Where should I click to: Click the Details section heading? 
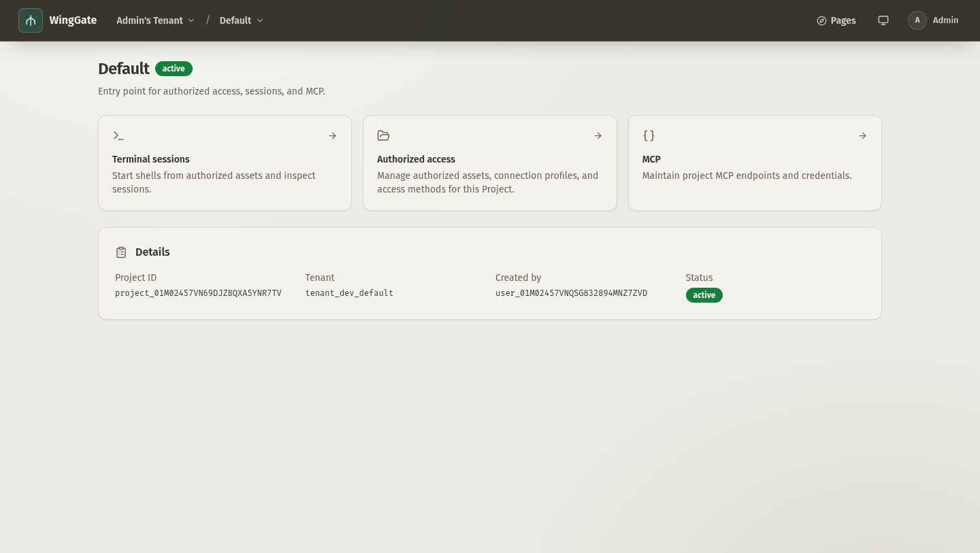(152, 252)
